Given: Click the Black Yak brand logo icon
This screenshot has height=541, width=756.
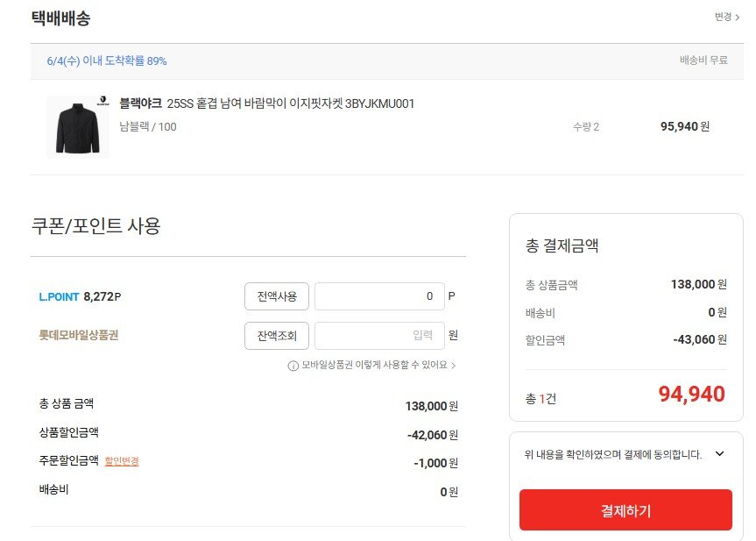Looking at the screenshot, I should (102, 100).
